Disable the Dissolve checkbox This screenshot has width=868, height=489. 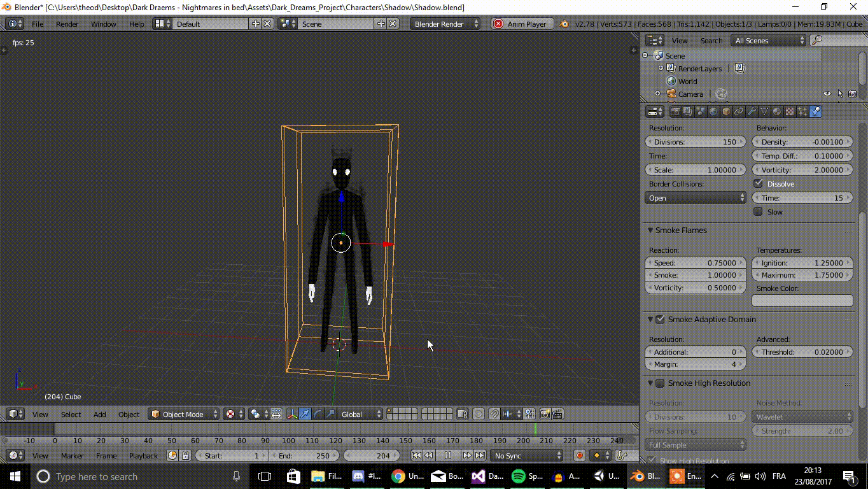[759, 184]
